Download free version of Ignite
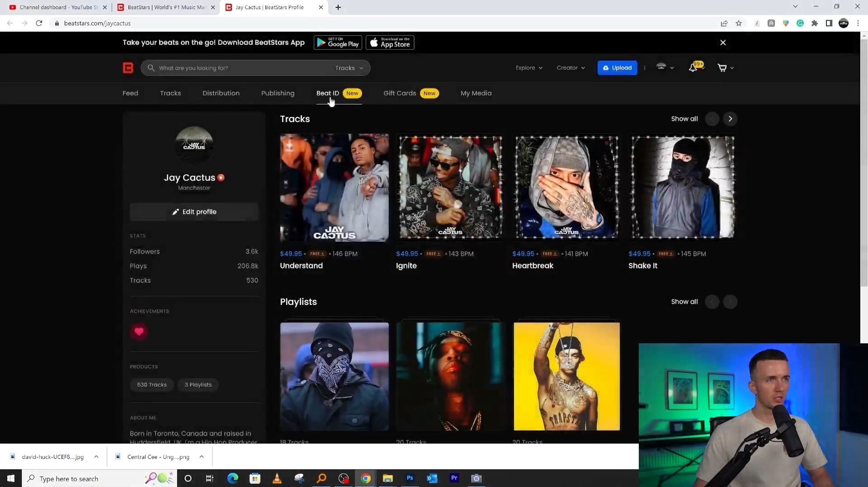868x487 pixels. pos(433,254)
